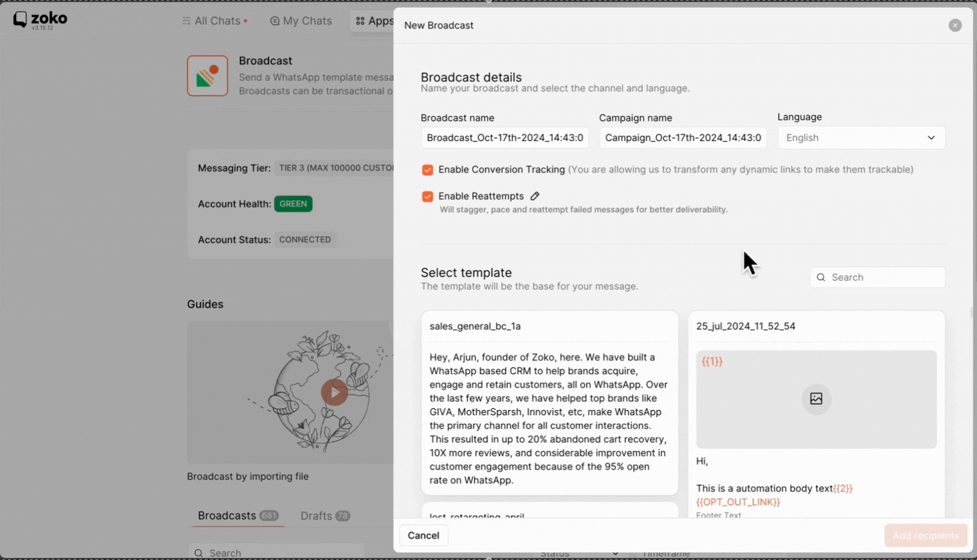Image resolution: width=977 pixels, height=560 pixels.
Task: Click the broadcasts list Search field
Action: coord(276,552)
